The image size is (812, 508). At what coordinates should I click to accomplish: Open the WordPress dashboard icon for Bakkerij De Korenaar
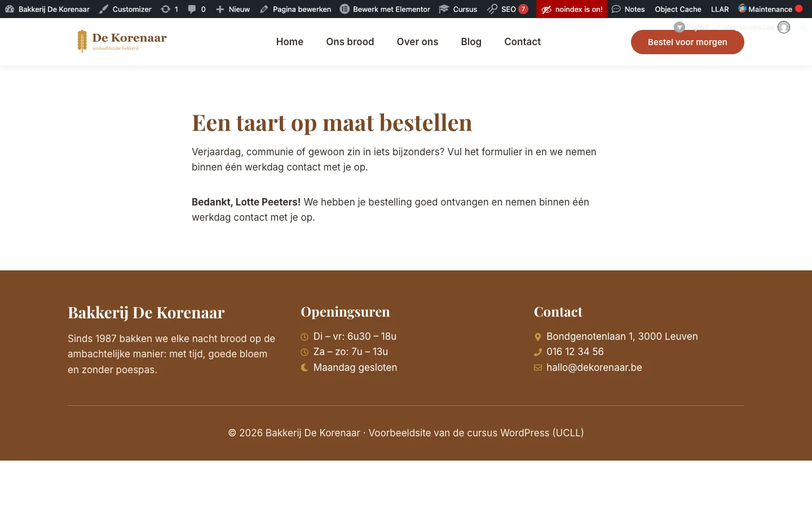[x=10, y=9]
